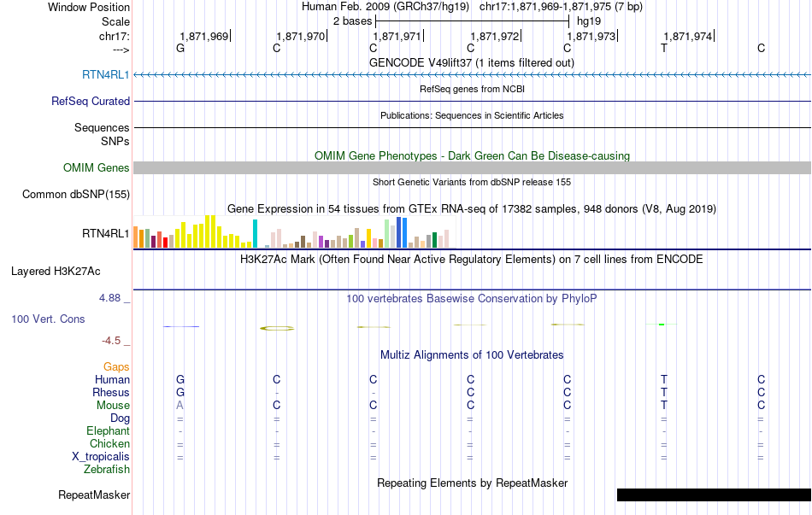Image resolution: width=812 pixels, height=515 pixels.
Task: Select the Mouse species label
Action: (113, 406)
